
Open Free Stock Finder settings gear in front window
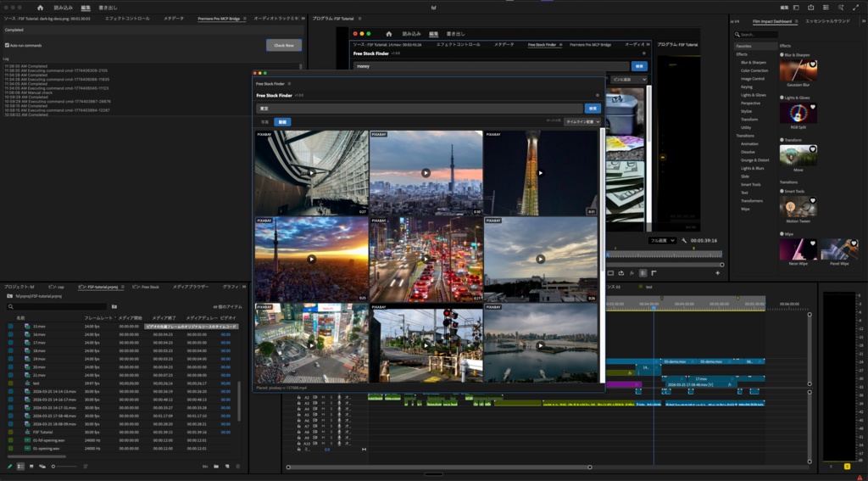597,95
